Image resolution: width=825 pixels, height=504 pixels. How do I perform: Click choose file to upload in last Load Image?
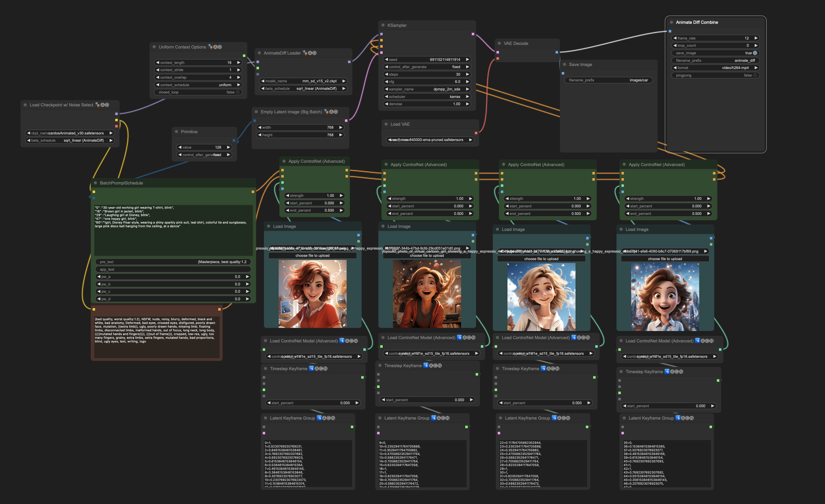point(665,259)
